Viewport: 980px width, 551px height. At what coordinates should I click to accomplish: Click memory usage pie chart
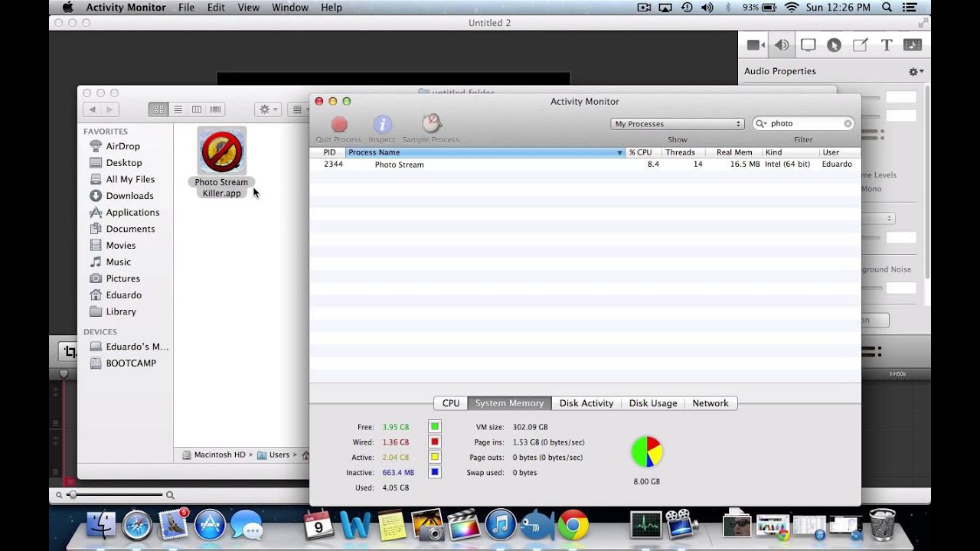coord(647,452)
